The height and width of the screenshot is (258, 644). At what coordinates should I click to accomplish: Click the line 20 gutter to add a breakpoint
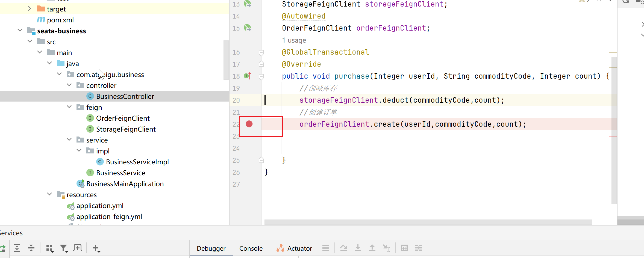(249, 100)
